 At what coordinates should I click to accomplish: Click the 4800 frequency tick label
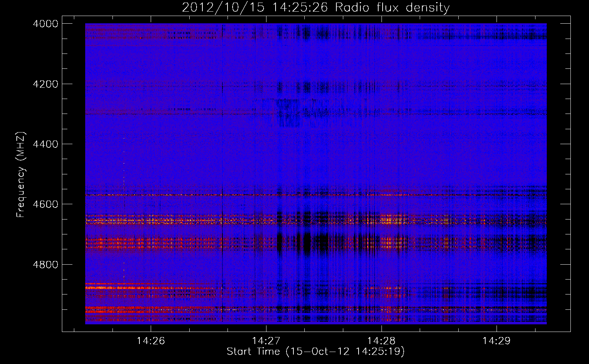(x=46, y=265)
